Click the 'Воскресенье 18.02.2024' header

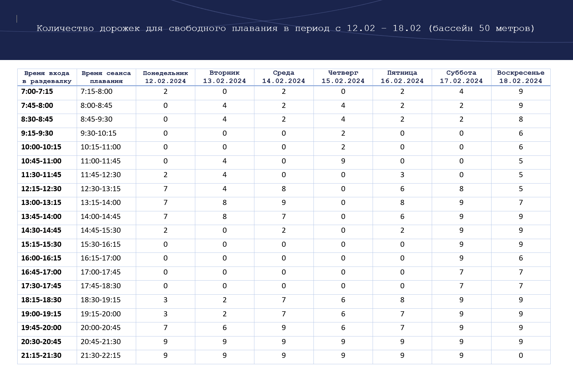(521, 77)
